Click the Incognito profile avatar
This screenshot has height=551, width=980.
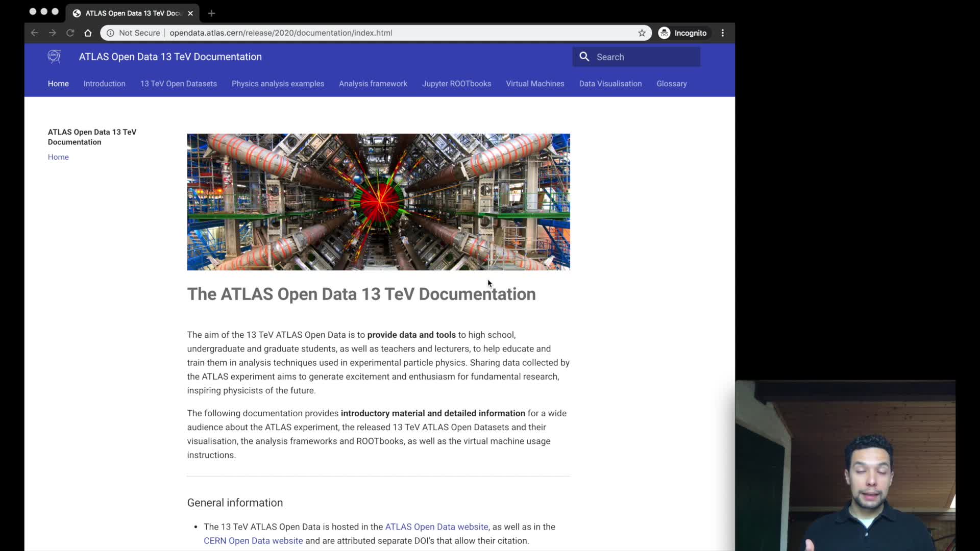coord(664,33)
